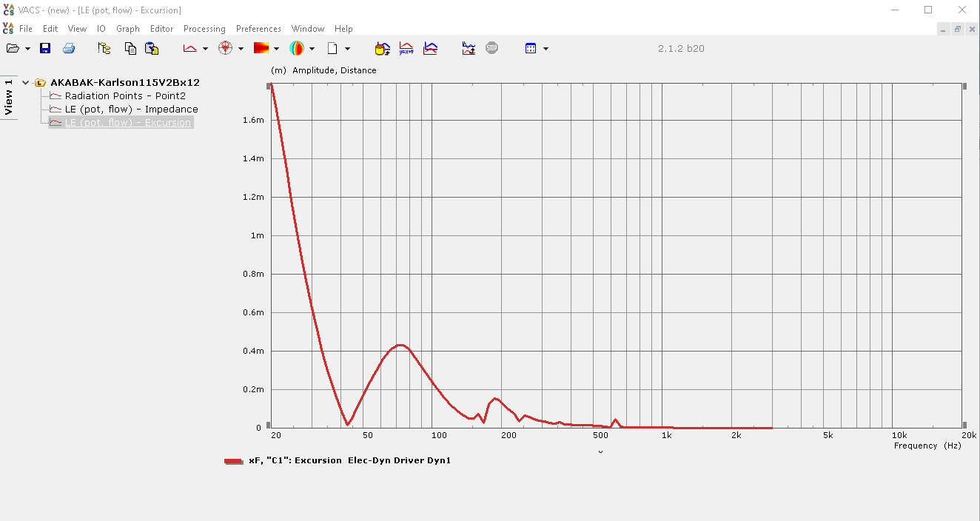Open the Window menu

pyautogui.click(x=308, y=29)
